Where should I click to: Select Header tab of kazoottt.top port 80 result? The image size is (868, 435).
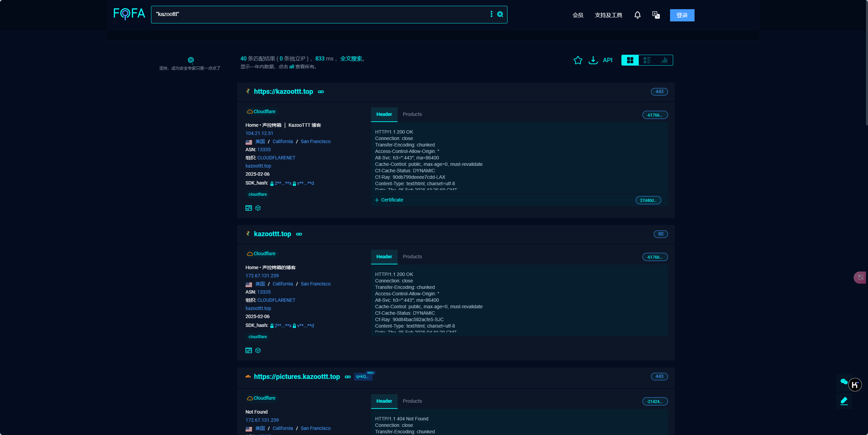point(384,257)
